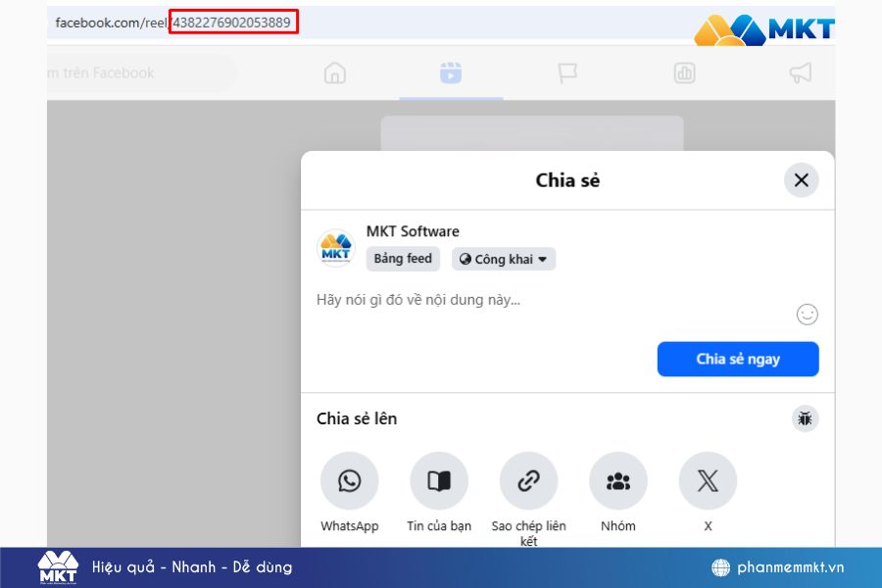Open the emoji picker smiley icon
This screenshot has width=882, height=588.
coord(807,314)
